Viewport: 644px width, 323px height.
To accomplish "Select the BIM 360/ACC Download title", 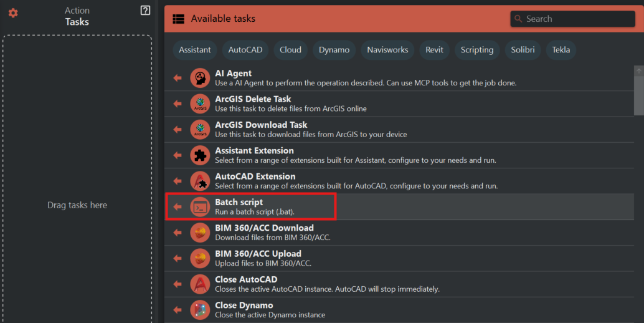I will [x=265, y=228].
